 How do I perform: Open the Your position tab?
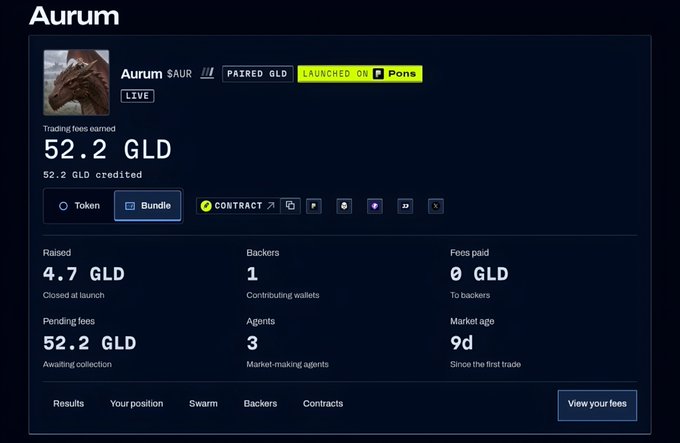click(137, 404)
